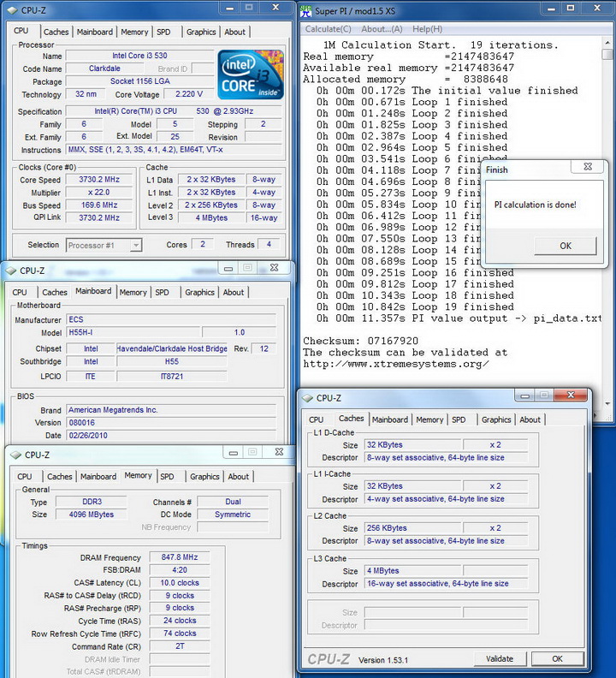The height and width of the screenshot is (678, 616).
Task: Click the Checksum: 07167920 line
Action: tap(360, 341)
